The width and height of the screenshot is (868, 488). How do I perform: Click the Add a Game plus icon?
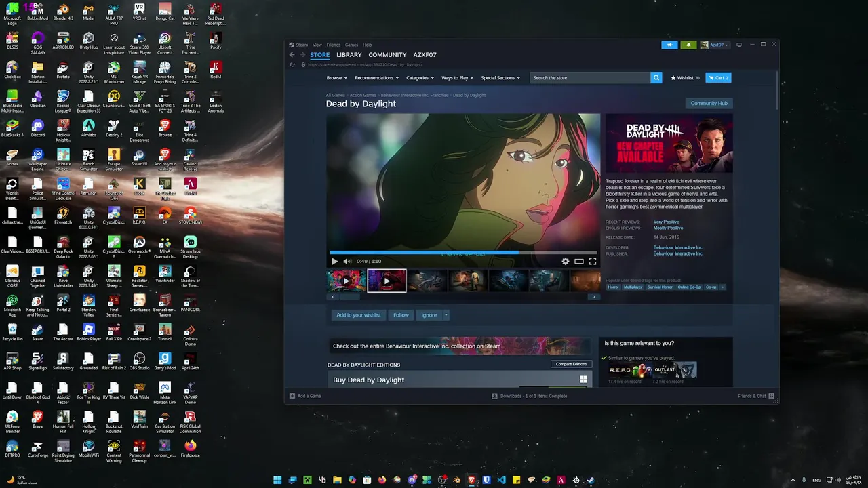click(x=292, y=396)
